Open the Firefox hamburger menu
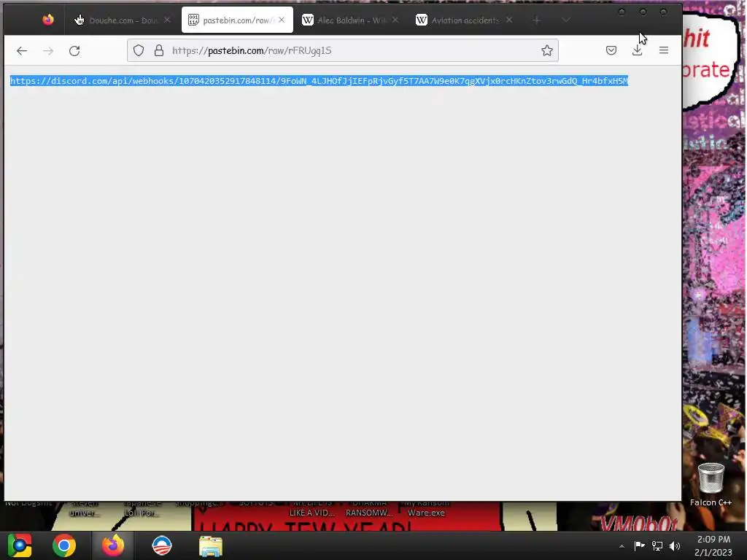Viewport: 747px width, 560px height. (x=664, y=50)
